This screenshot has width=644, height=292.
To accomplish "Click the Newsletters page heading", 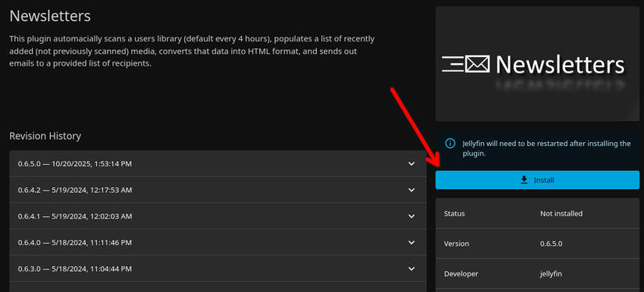I will point(50,16).
